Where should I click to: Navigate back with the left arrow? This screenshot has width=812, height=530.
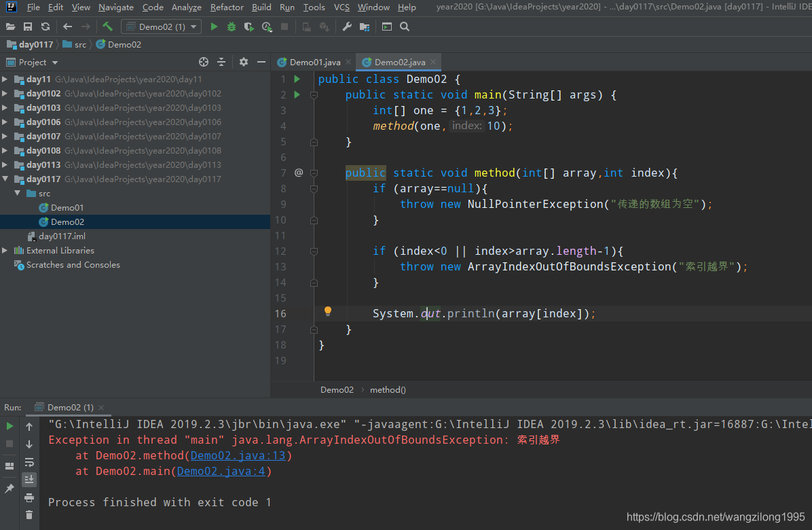[67, 26]
